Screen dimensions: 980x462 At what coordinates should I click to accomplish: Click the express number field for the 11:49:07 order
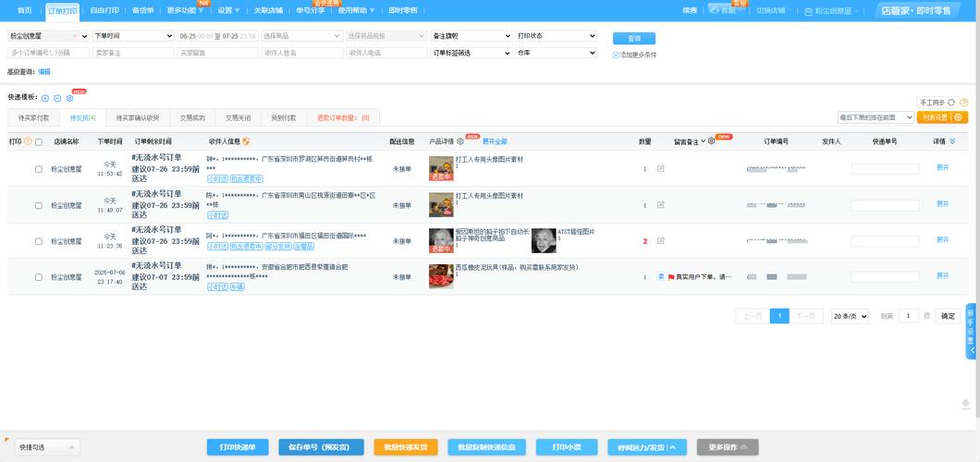point(885,205)
